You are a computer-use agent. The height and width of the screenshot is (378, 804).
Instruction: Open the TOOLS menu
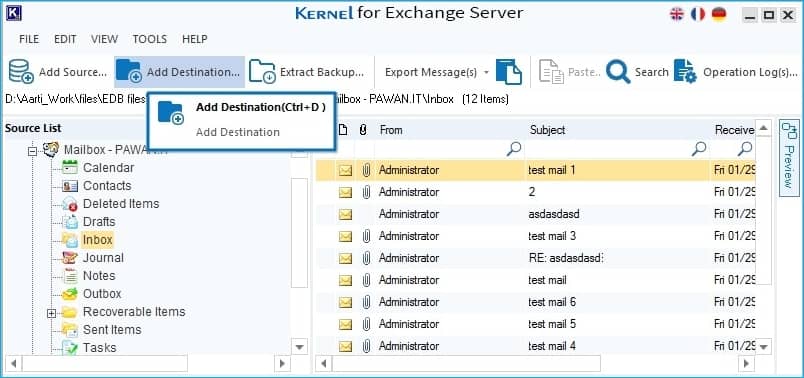pos(150,39)
